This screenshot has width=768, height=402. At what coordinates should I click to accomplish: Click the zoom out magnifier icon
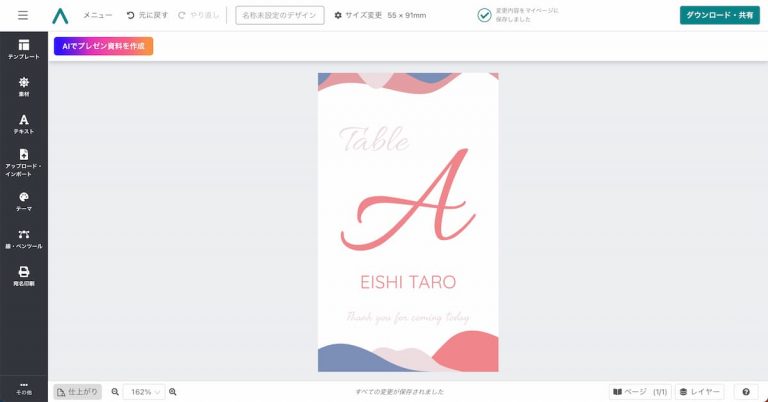pyautogui.click(x=115, y=392)
